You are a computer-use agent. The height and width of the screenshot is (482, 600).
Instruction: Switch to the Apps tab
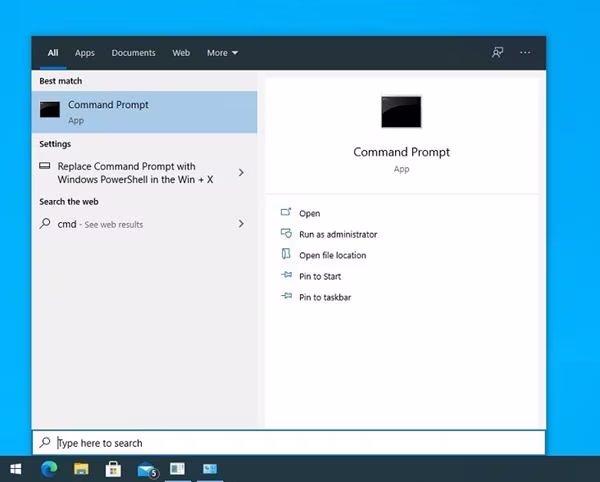coord(85,53)
